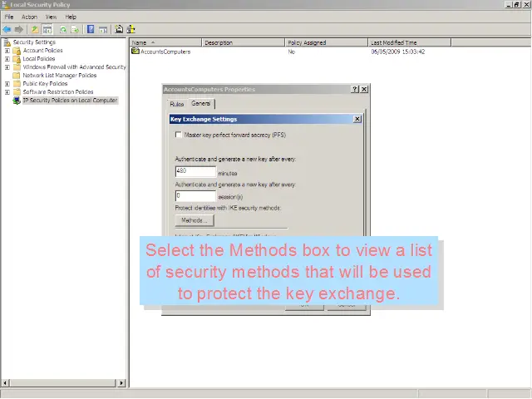This screenshot has height=399, width=532.
Task: Click the Up One Level folder icon
Action: click(35, 29)
